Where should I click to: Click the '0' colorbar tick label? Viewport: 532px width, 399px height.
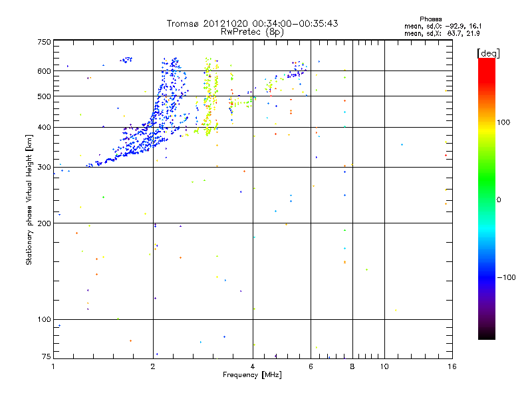pyautogui.click(x=499, y=200)
